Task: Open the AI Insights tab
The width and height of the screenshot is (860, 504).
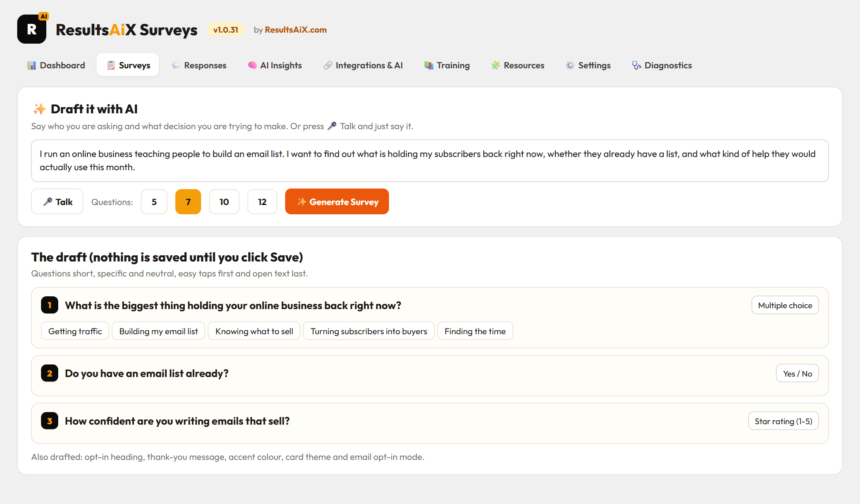Action: 275,65
